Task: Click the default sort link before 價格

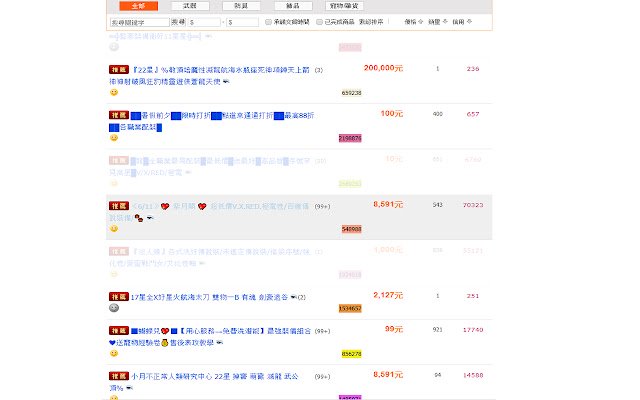Action: click(371, 22)
